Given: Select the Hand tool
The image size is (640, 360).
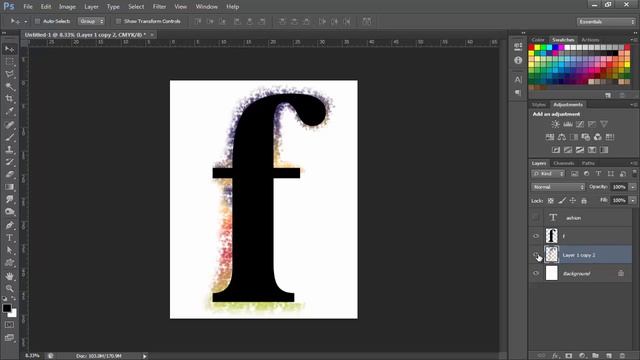Looking at the screenshot, I should pyautogui.click(x=9, y=276).
